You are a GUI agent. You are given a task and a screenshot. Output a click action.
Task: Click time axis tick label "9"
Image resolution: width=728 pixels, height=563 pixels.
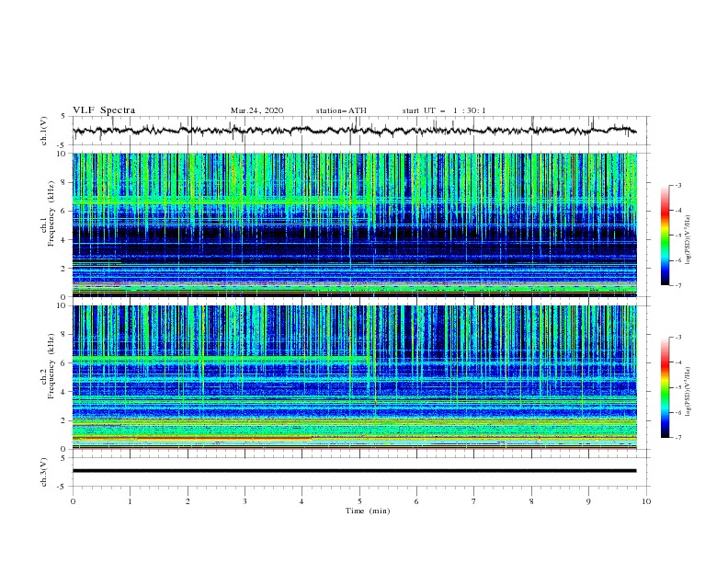click(588, 501)
